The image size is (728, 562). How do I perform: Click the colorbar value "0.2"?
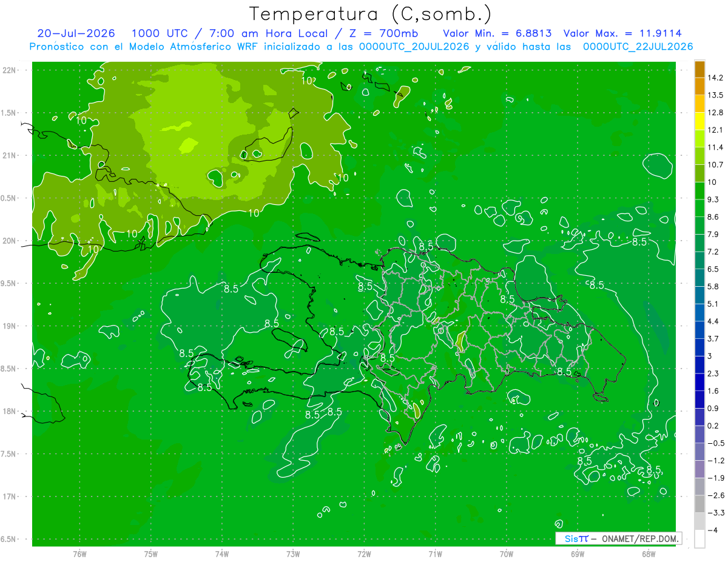coord(714,425)
